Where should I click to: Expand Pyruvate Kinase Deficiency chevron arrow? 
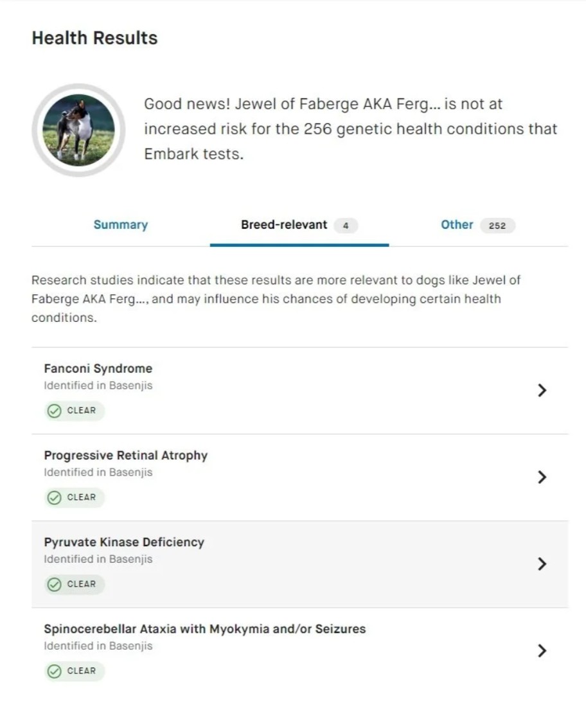(x=542, y=564)
